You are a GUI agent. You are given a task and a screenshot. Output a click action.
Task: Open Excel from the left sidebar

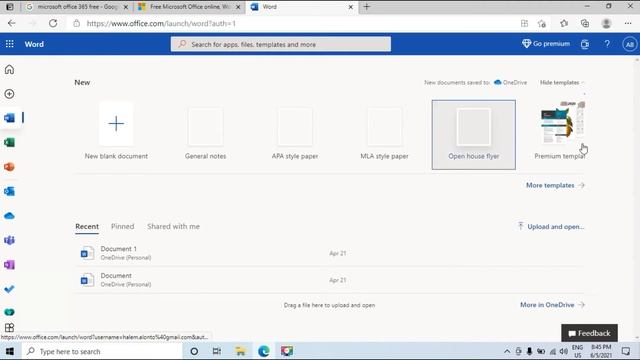(x=9, y=142)
